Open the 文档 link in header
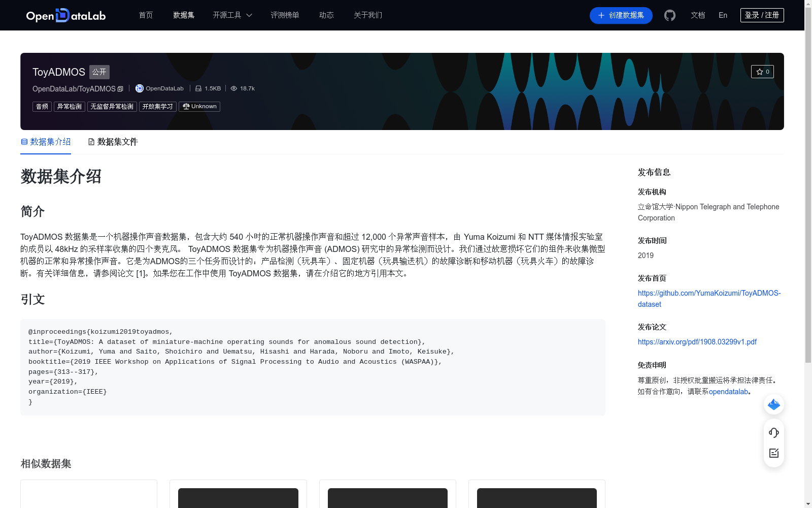This screenshot has height=508, width=812. (x=698, y=15)
